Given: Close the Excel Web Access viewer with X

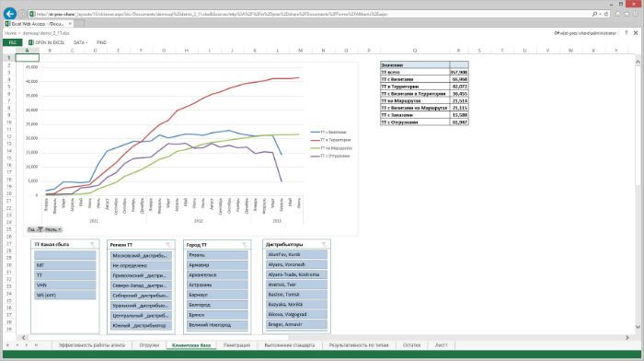Looking at the screenshot, I should [x=636, y=33].
